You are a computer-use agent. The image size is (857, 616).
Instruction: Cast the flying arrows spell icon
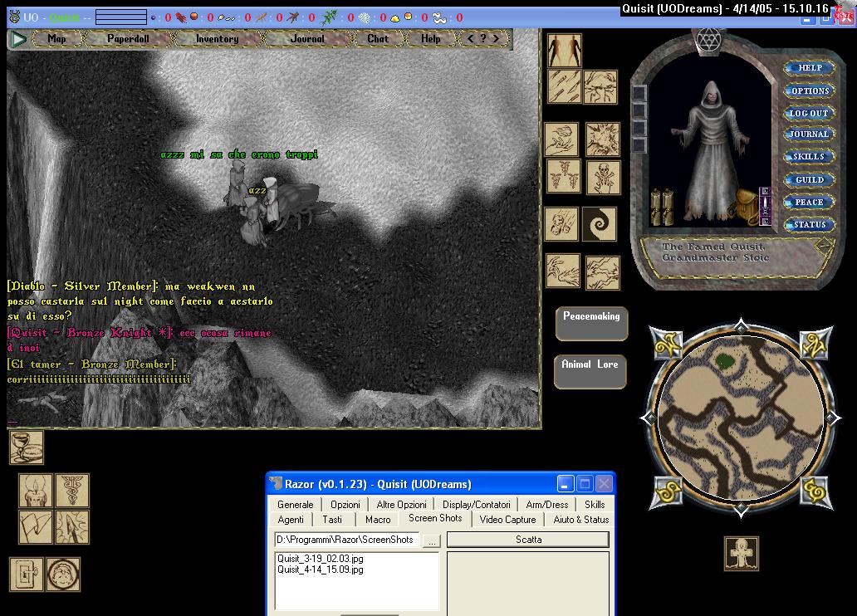click(x=565, y=86)
